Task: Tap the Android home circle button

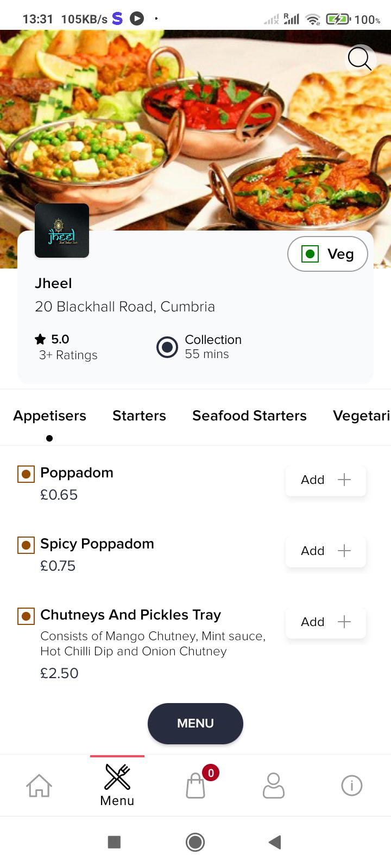Action: point(195,842)
